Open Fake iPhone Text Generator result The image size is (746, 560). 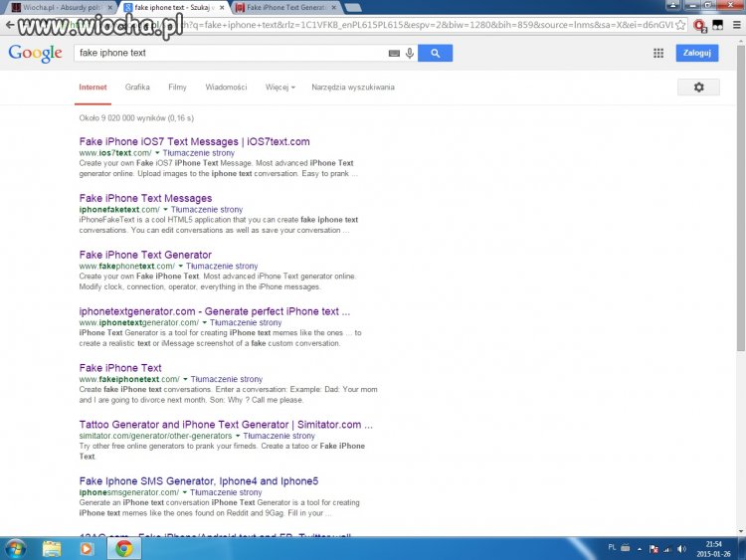coord(145,255)
